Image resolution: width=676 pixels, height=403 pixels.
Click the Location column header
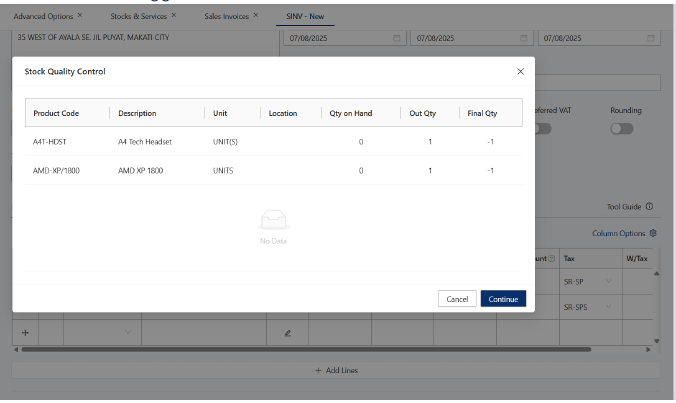tap(283, 113)
